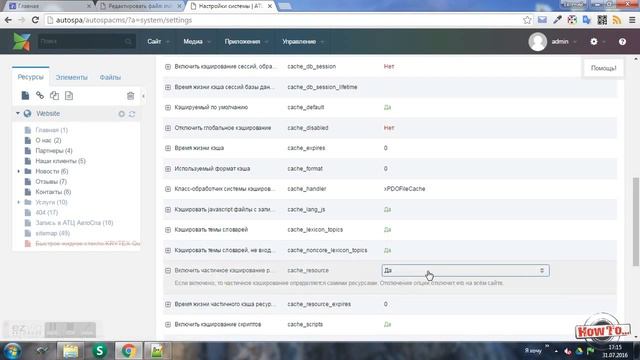Screen dimensions: 640x360
Task: Open the Chrome menu icon
Action: [x=632, y=20]
